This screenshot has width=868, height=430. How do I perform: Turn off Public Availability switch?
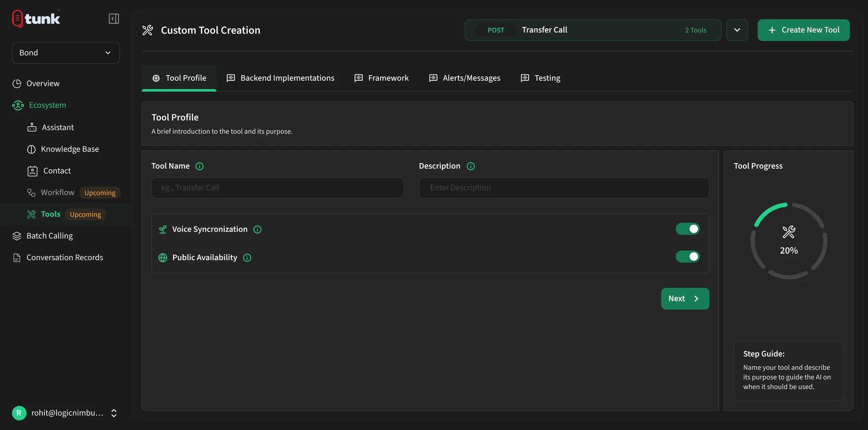pyautogui.click(x=687, y=257)
